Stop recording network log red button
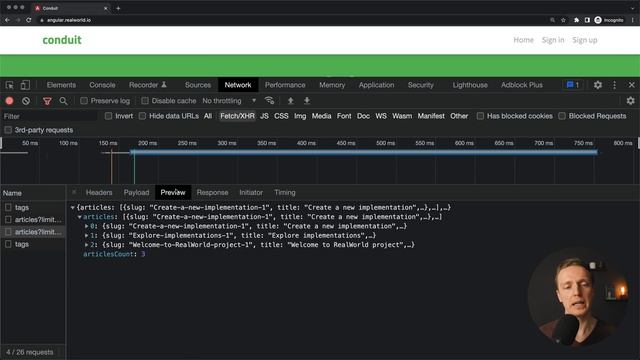This screenshot has height=360, width=640. [9, 101]
